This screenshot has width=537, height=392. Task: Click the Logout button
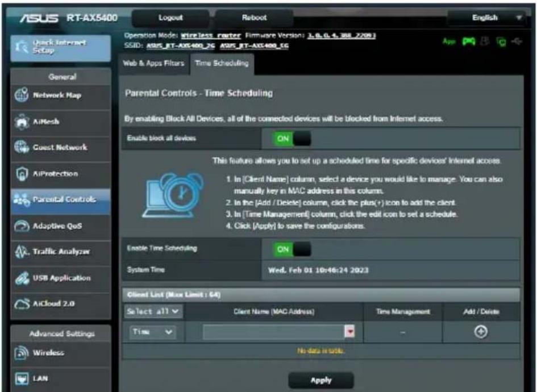tap(170, 18)
